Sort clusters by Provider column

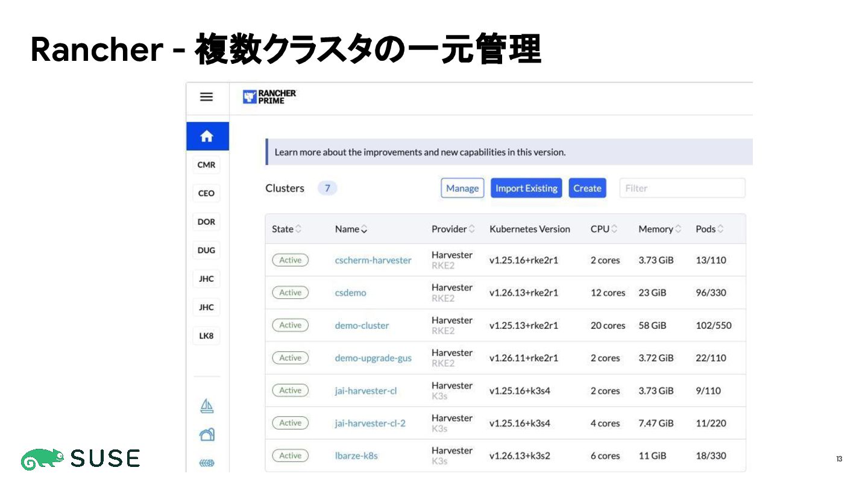pyautogui.click(x=453, y=229)
